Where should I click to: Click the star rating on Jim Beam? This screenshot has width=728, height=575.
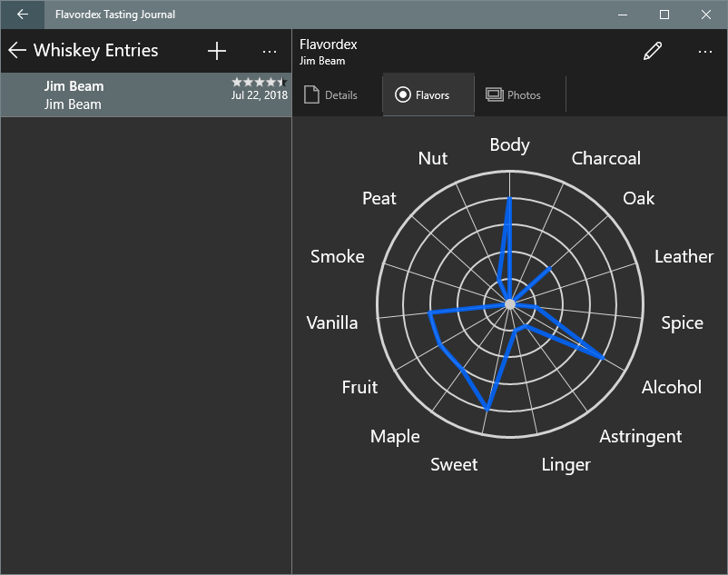[x=259, y=83]
